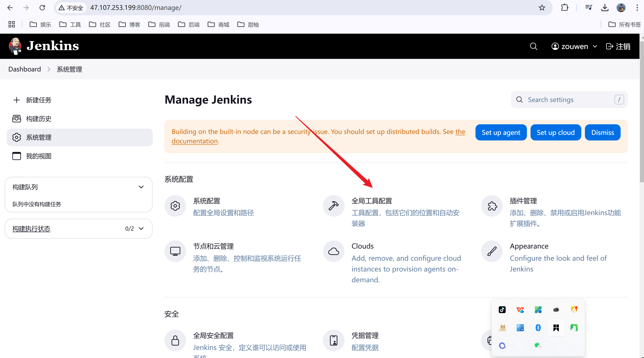Open the 甜柚 bookmarks folder
This screenshot has height=358, width=644.
coord(248,24)
